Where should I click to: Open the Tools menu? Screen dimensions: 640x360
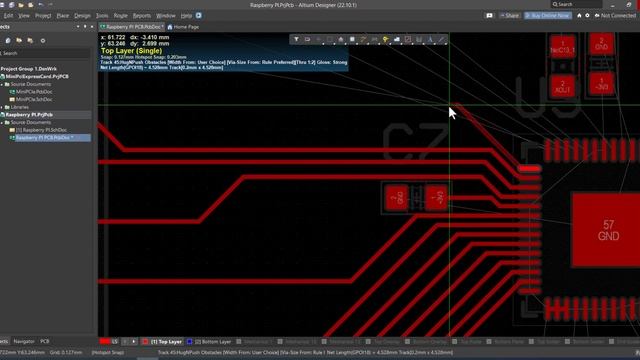point(102,16)
